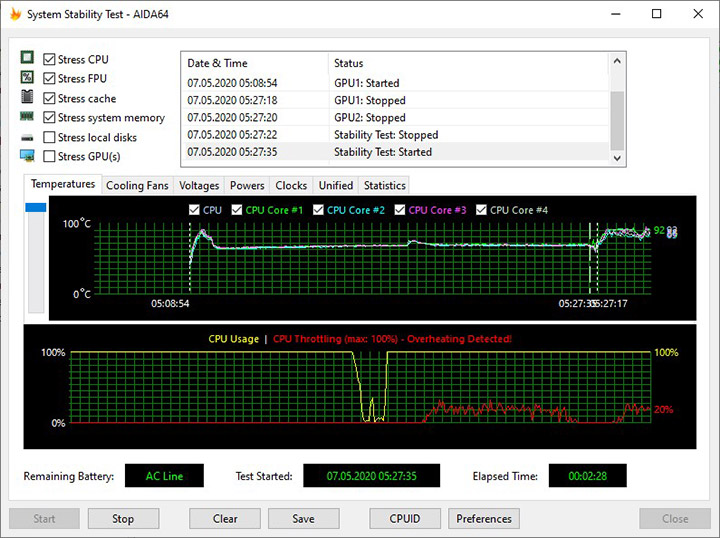Click the disk drive icon beside Stress local disks
This screenshot has width=720, height=538.
point(27,138)
